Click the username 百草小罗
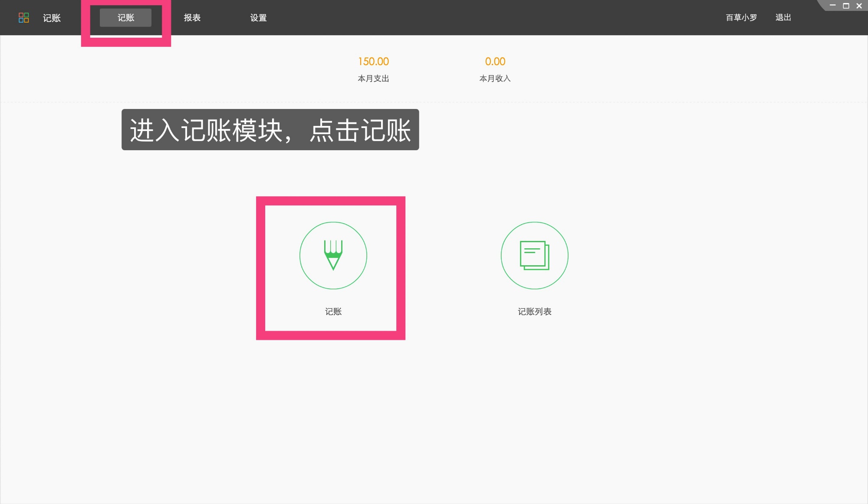This screenshot has width=868, height=504. [x=740, y=18]
